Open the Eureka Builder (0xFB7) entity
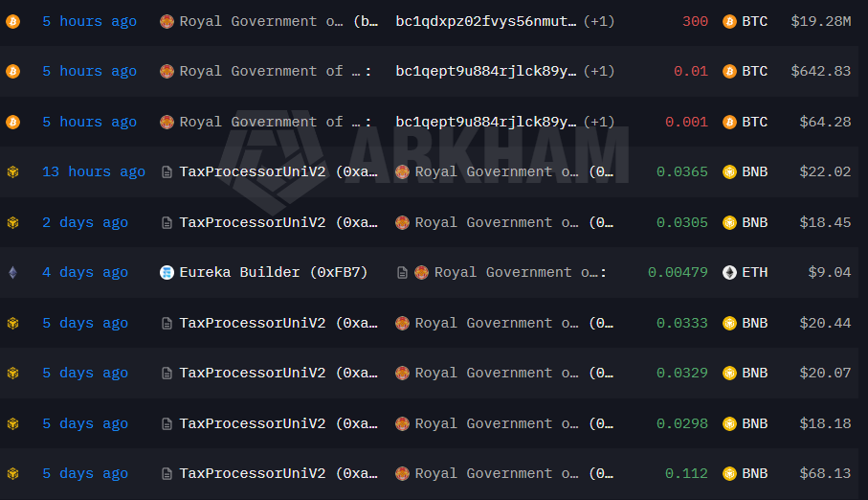 pos(274,273)
